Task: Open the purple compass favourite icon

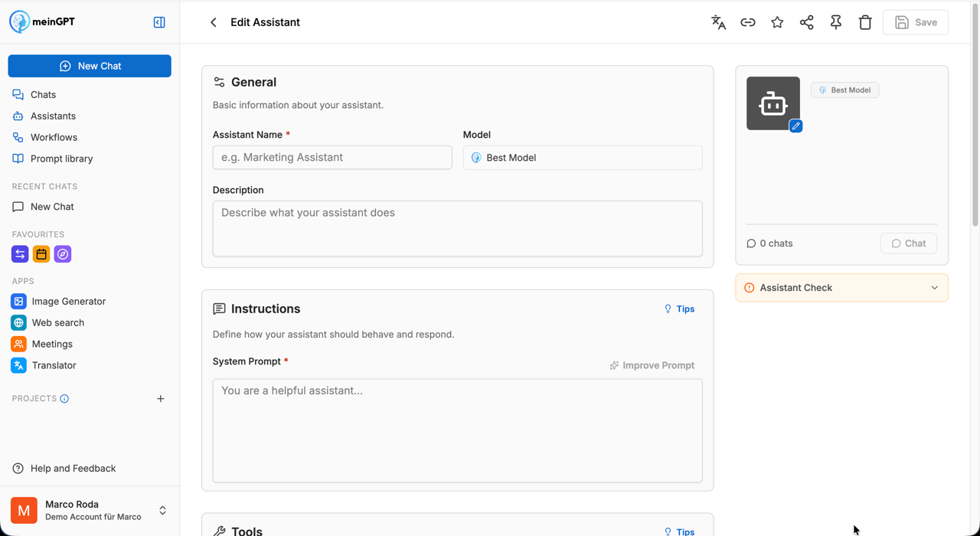Action: pyautogui.click(x=63, y=254)
